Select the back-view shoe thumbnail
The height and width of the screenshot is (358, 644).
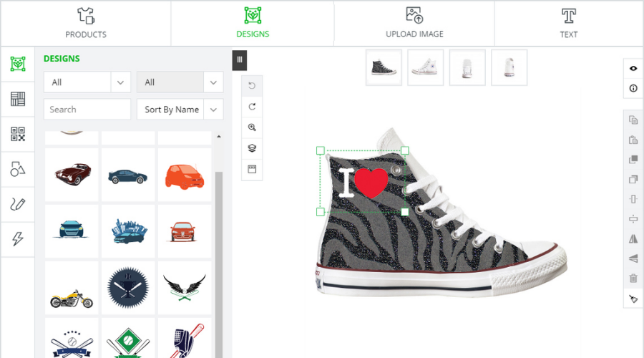click(509, 68)
